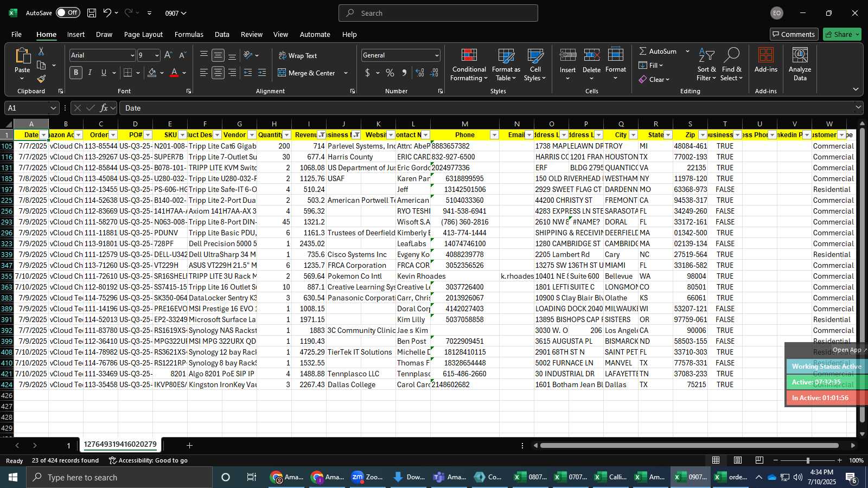868x488 pixels.
Task: Apply underline formatting
Action: coord(104,73)
